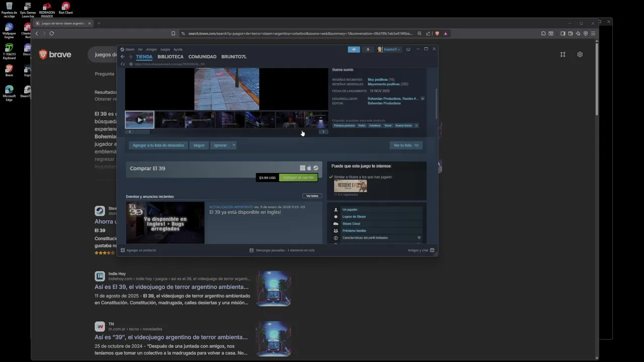Open Mayormente positivas general reviews link
The image size is (644, 362).
pyautogui.click(x=384, y=84)
